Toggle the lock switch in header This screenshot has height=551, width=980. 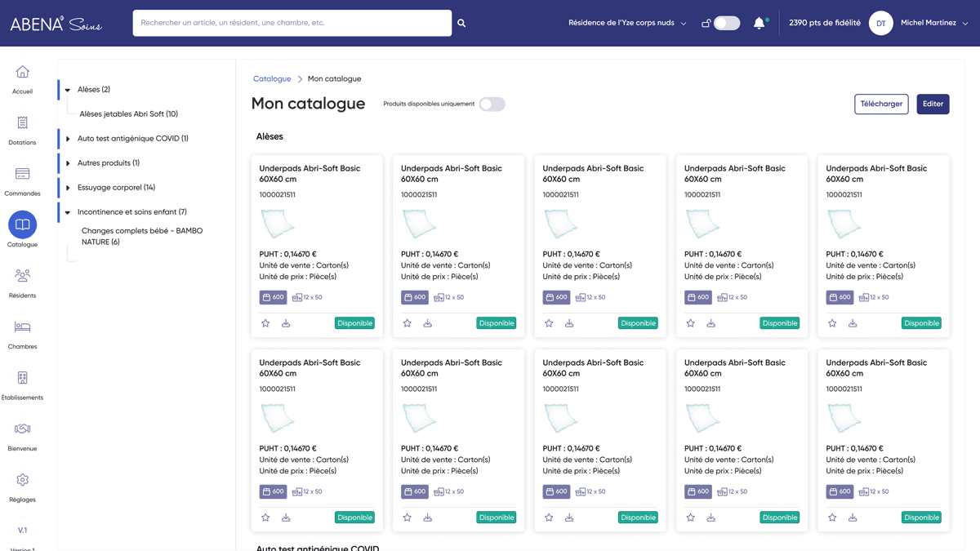click(x=727, y=23)
